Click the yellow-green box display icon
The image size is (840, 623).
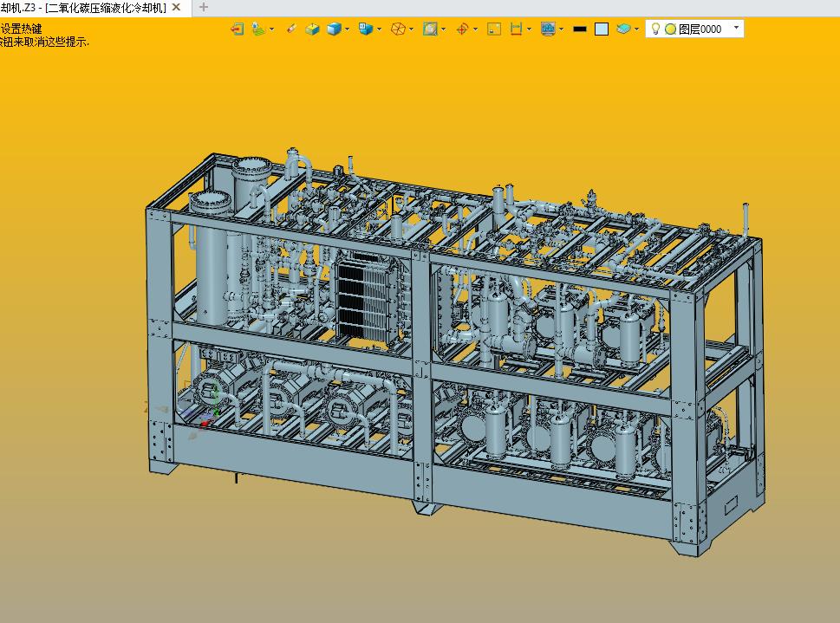click(x=312, y=29)
